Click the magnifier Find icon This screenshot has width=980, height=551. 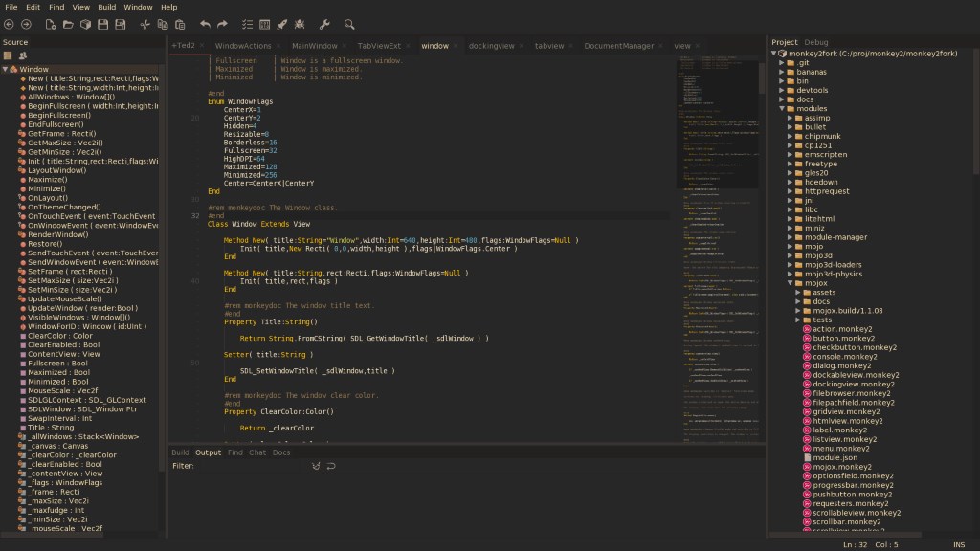pyautogui.click(x=349, y=24)
